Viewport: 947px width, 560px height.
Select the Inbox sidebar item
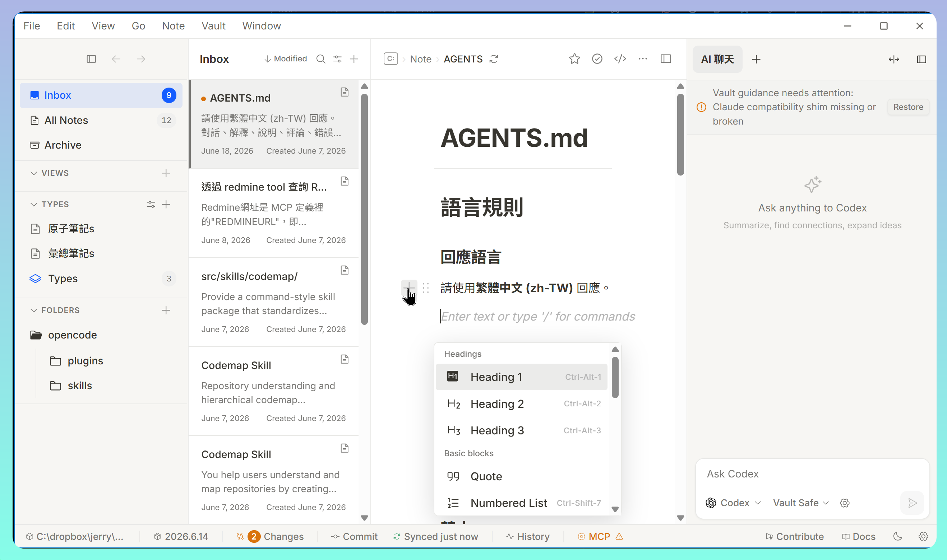(101, 95)
